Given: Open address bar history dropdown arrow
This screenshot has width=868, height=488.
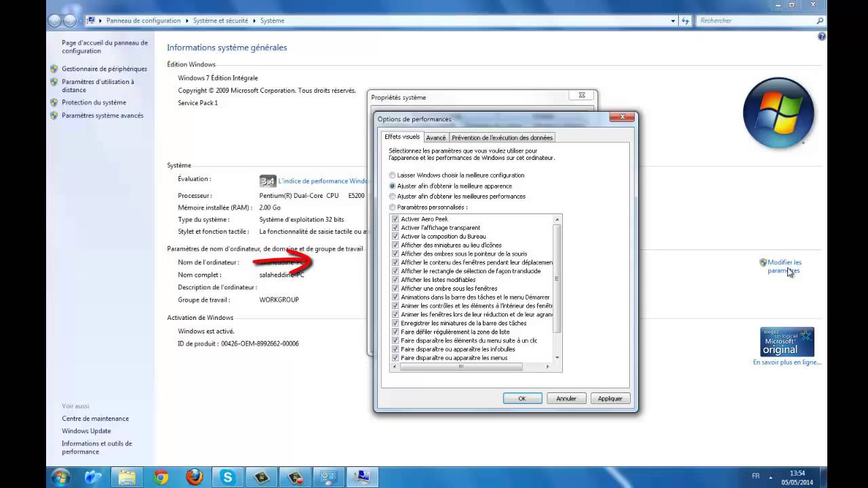Looking at the screenshot, I should pyautogui.click(x=673, y=20).
